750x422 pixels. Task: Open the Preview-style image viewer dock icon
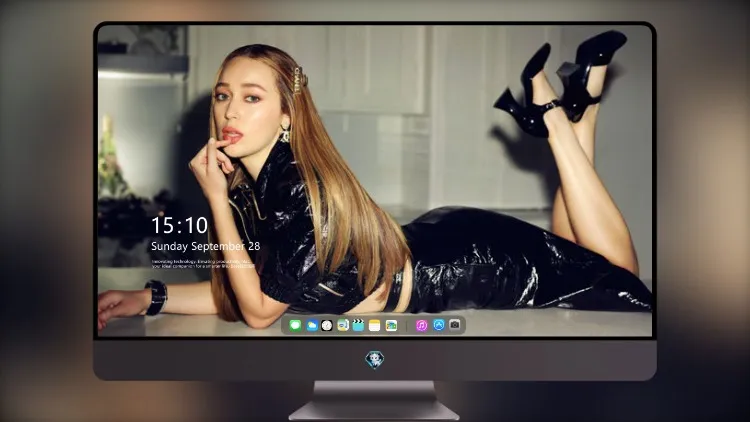pyautogui.click(x=343, y=325)
